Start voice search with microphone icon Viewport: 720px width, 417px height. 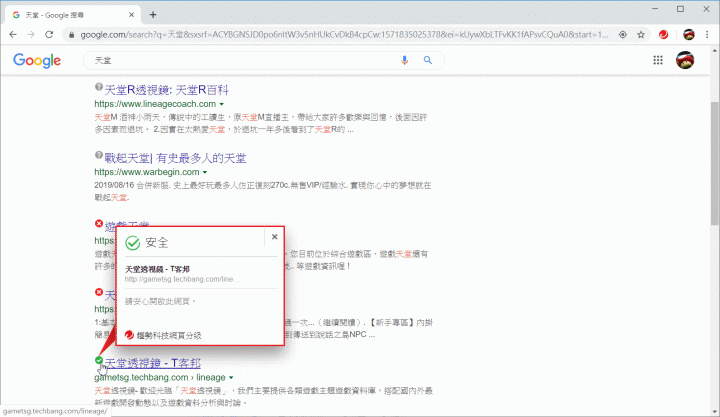click(x=404, y=60)
